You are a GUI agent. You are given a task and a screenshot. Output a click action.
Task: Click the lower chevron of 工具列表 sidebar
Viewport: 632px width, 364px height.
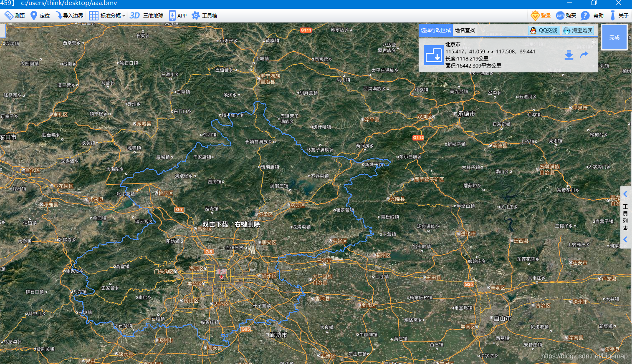point(625,239)
